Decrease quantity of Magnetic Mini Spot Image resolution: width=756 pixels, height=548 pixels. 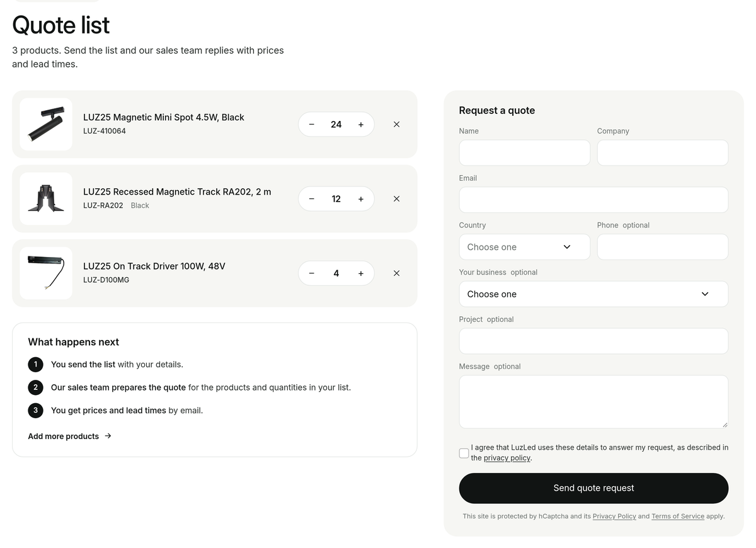pyautogui.click(x=311, y=125)
